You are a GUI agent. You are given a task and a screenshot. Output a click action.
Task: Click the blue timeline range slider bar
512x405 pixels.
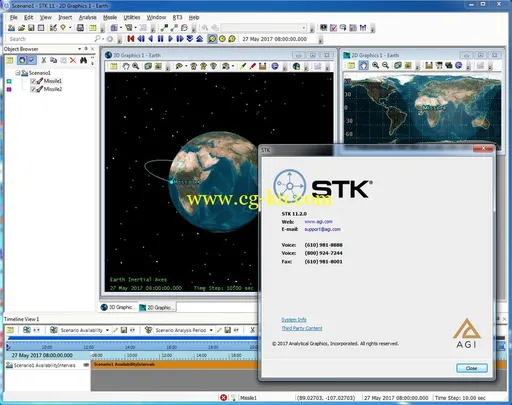(x=133, y=338)
